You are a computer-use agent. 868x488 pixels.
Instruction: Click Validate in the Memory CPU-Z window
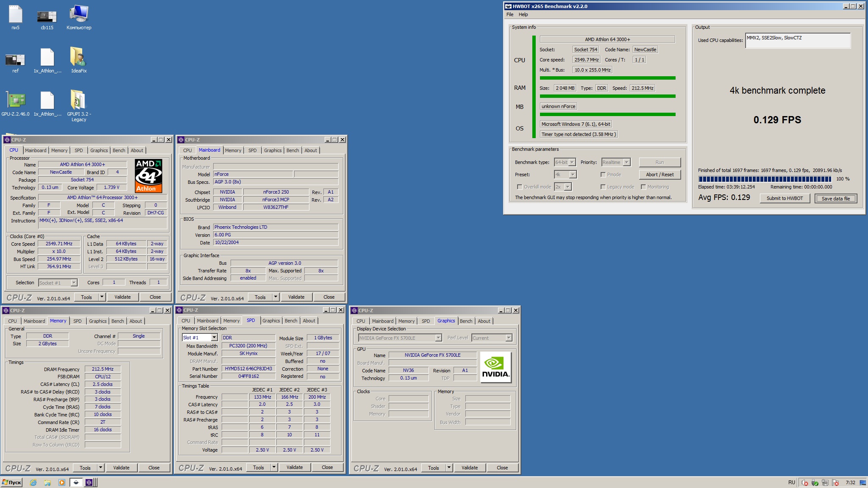tap(121, 468)
